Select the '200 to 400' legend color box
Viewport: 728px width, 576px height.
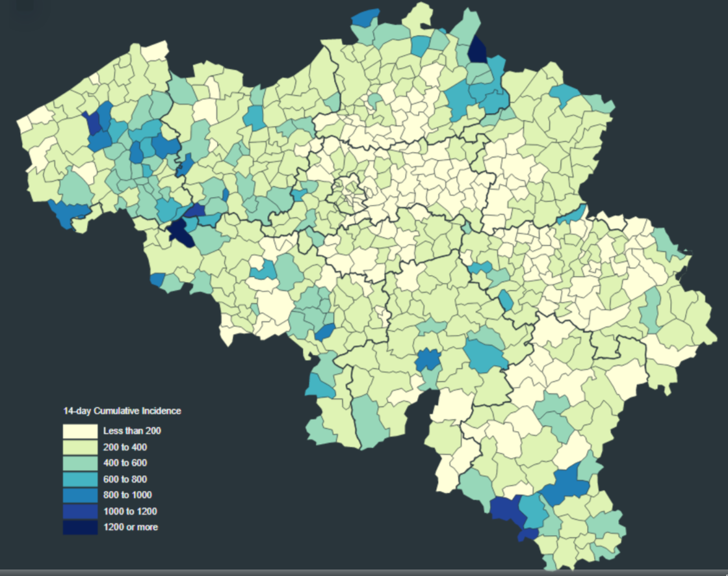pyautogui.click(x=80, y=447)
